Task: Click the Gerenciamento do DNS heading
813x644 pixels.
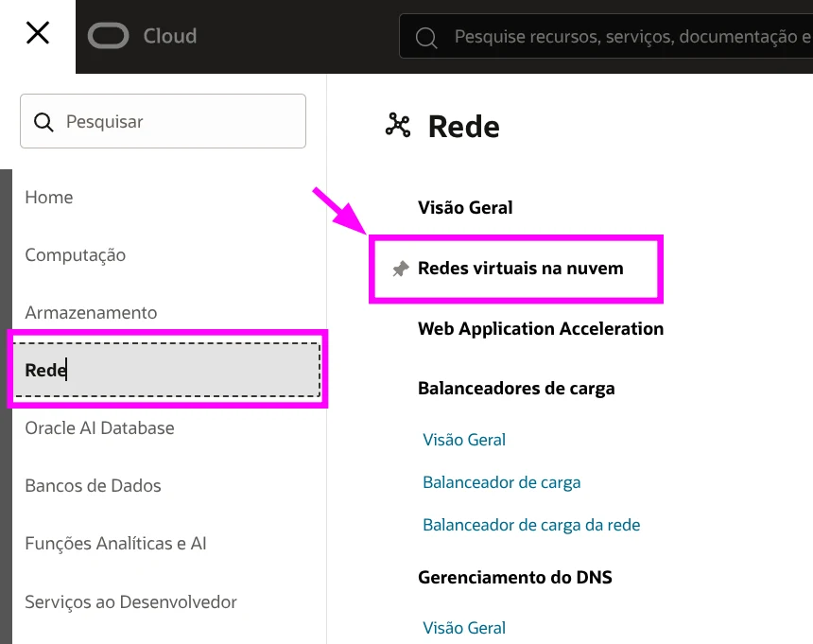Action: click(x=515, y=577)
